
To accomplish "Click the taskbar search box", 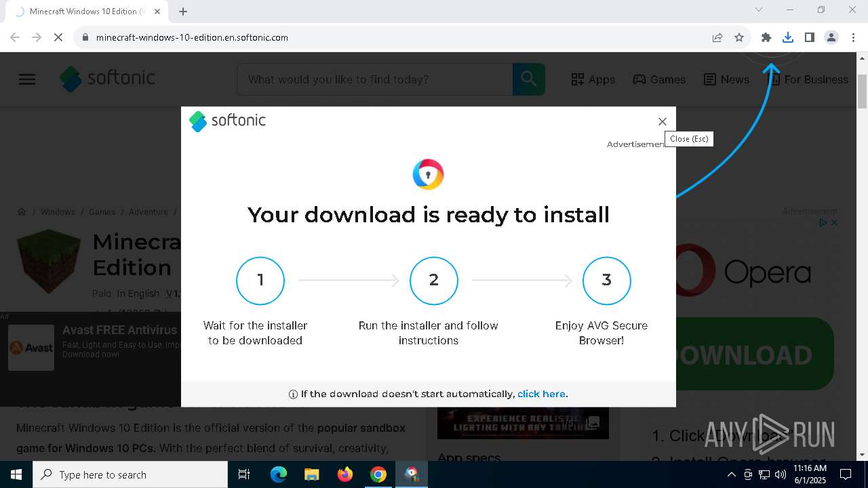I will pyautogui.click(x=130, y=474).
